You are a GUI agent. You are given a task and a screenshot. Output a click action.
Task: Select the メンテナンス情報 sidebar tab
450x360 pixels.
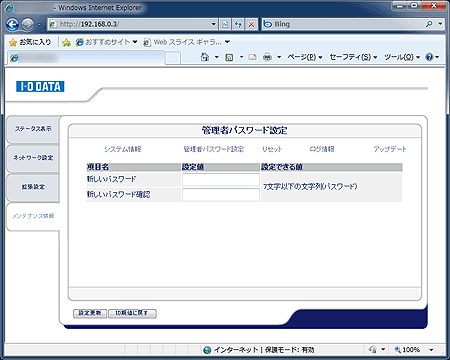click(x=33, y=216)
